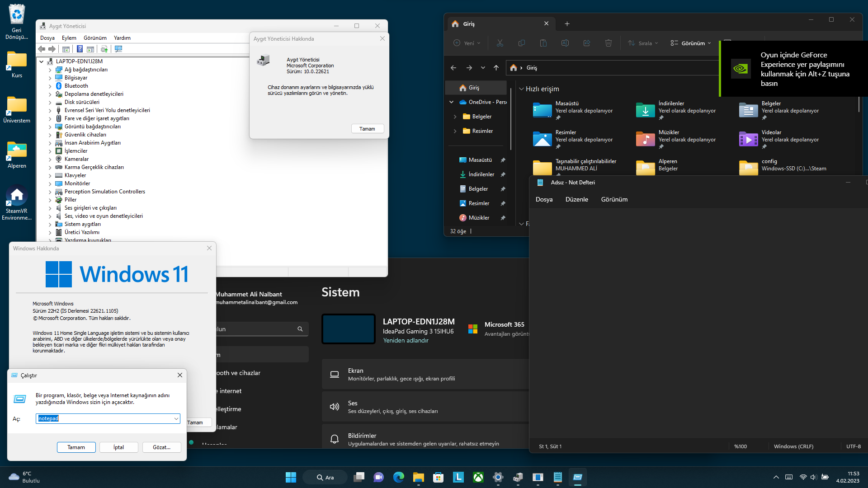868x488 pixels.
Task: Open the Aç combo box dropdown
Action: [x=176, y=419]
